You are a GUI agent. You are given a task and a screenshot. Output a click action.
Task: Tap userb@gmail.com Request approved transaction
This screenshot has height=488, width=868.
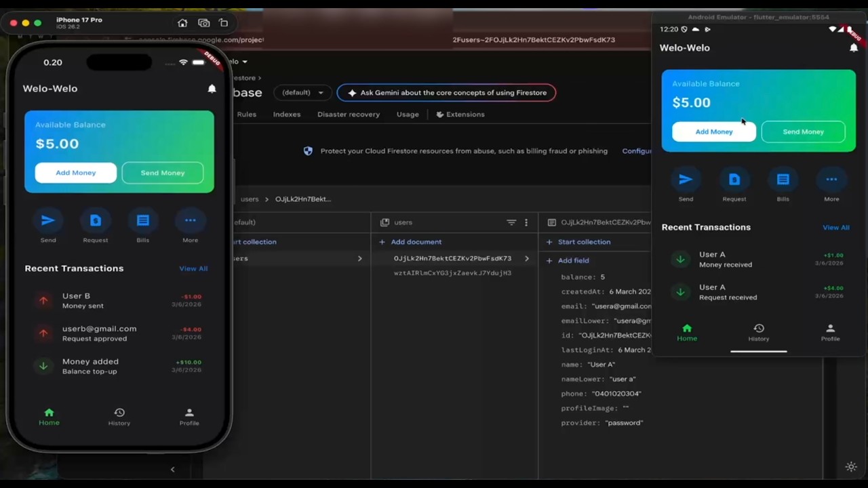119,333
